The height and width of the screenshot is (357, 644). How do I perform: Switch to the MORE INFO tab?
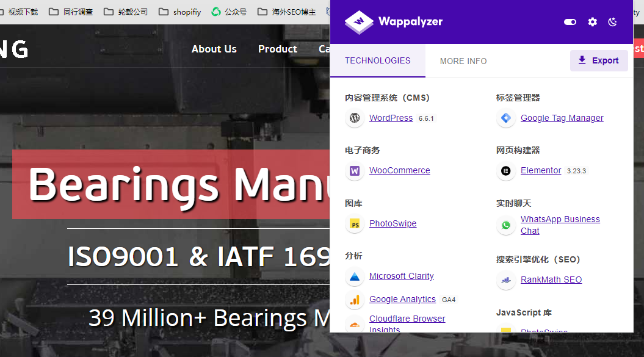point(463,61)
